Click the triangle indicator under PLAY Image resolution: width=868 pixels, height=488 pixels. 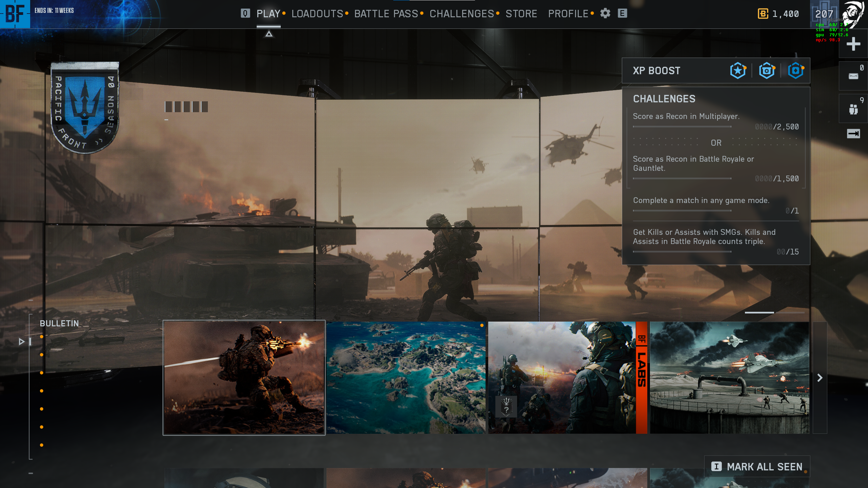point(269,34)
